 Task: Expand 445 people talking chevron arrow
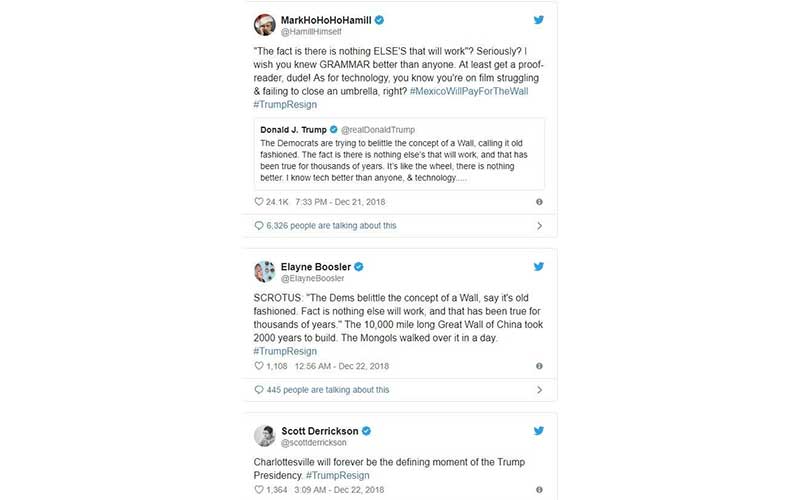(x=539, y=390)
